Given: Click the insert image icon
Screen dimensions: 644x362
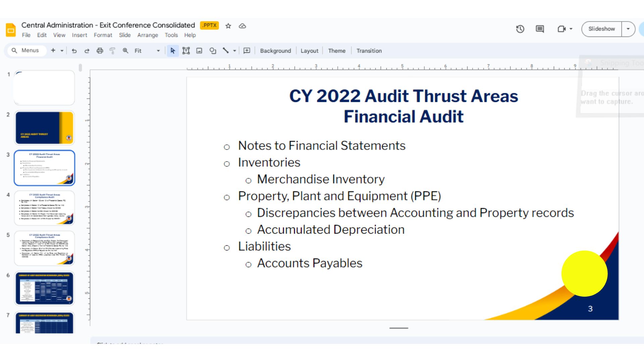Looking at the screenshot, I should tap(199, 51).
